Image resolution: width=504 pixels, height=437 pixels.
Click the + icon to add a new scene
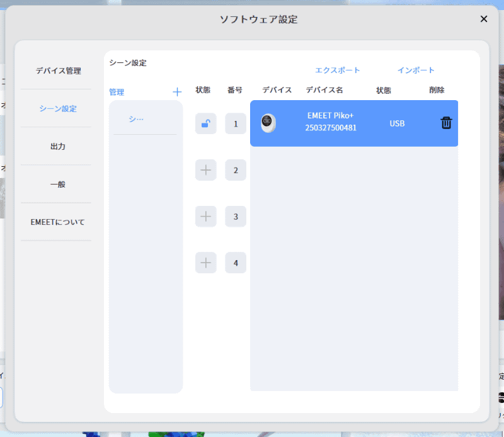[x=177, y=91]
